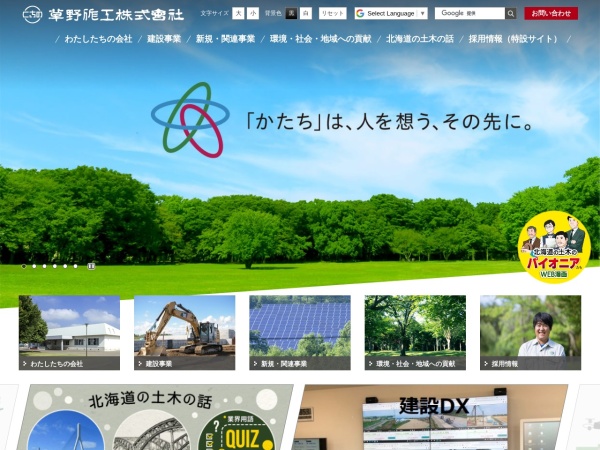600x450 pixels.
Task: Select the second slideshow dot
Action: (x=34, y=266)
